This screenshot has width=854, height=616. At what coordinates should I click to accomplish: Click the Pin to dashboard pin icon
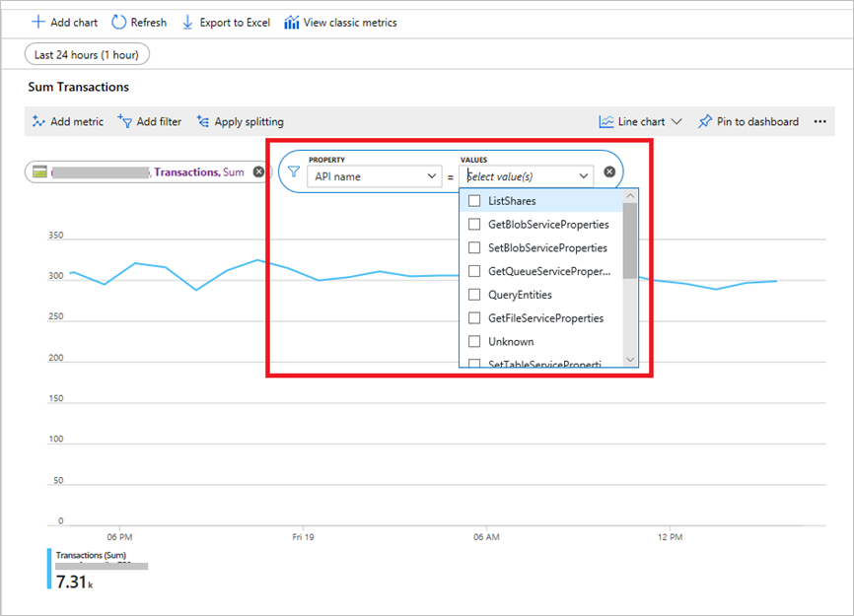706,121
